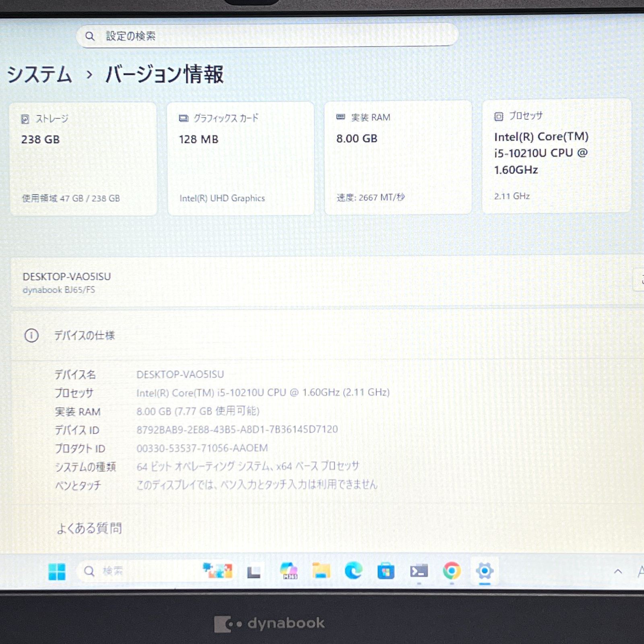Focus the 設定の検索 search box
The height and width of the screenshot is (644, 644).
(267, 35)
